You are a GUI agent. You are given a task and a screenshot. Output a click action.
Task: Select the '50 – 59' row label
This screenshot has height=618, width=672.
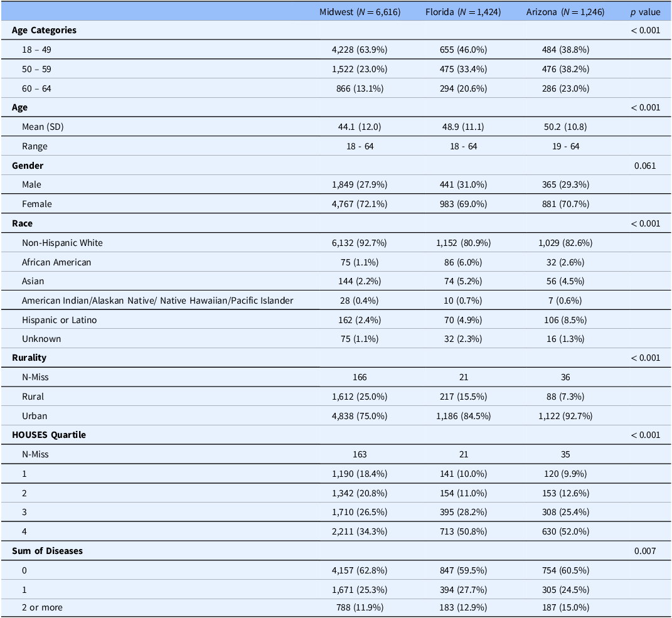pyautogui.click(x=36, y=69)
